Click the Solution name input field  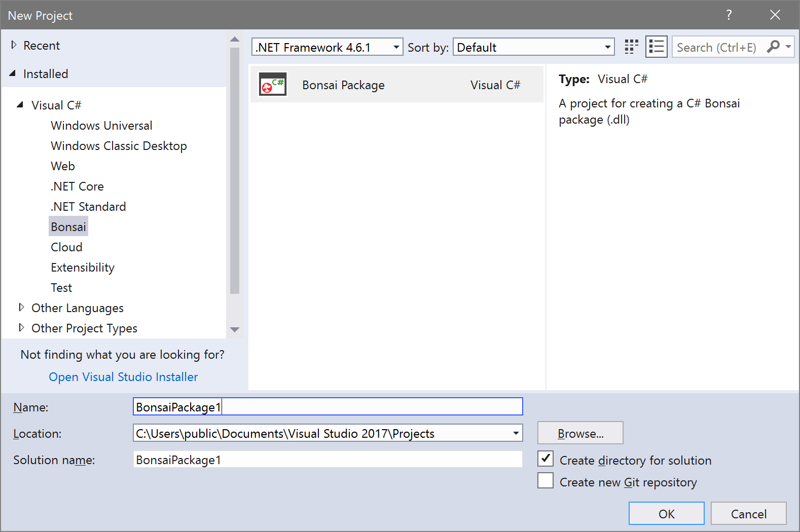(328, 460)
